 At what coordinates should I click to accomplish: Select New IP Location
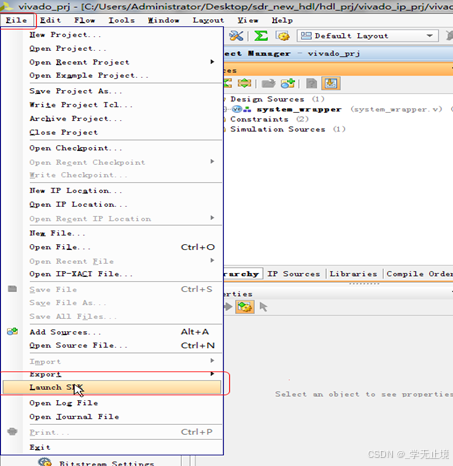point(112,191)
